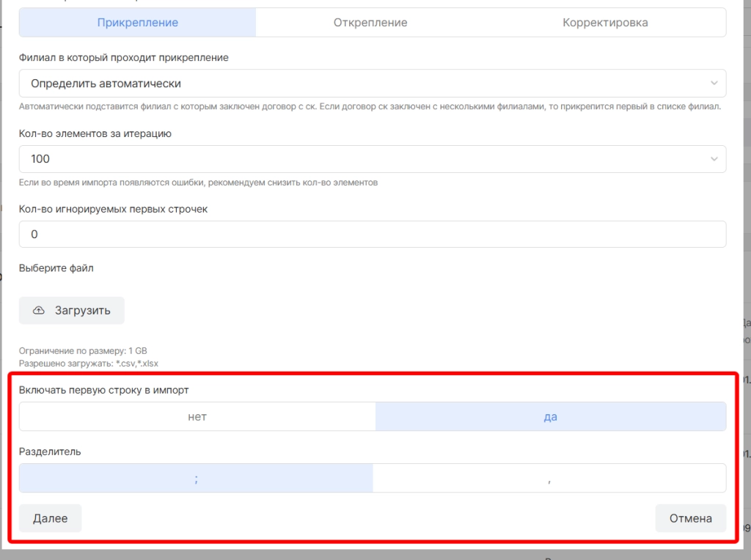Click the chevron arrow of the 100 dropdown
The height and width of the screenshot is (560, 751).
[x=714, y=159]
